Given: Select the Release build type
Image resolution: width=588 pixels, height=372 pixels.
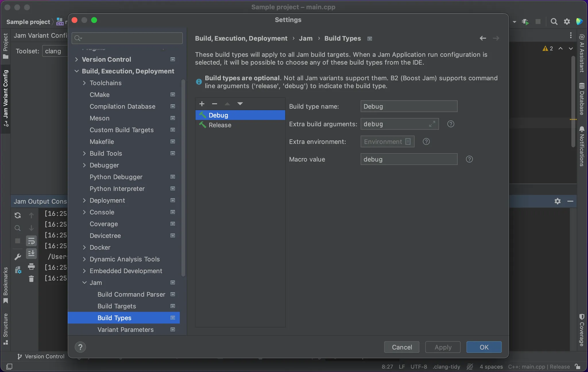Looking at the screenshot, I should point(240,125).
